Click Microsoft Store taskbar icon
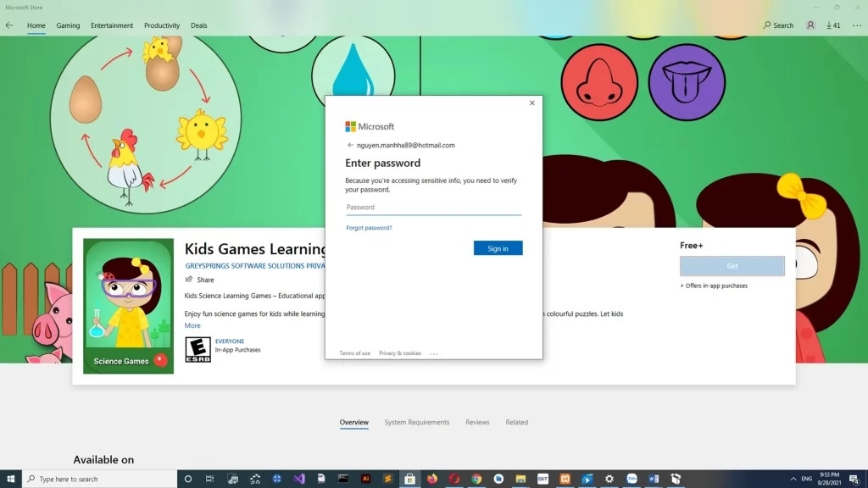Viewport: 868px width, 488px height. (x=409, y=479)
